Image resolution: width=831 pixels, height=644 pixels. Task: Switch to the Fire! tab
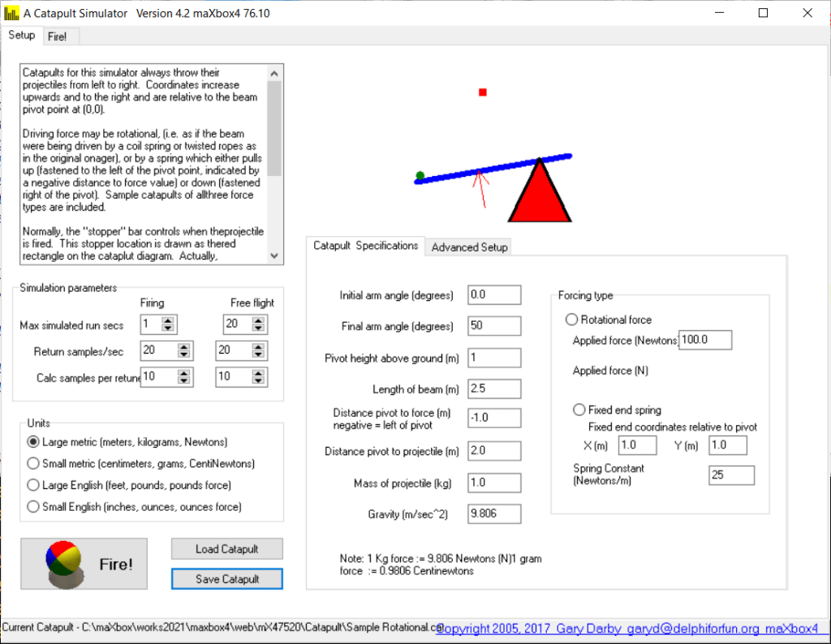(57, 36)
